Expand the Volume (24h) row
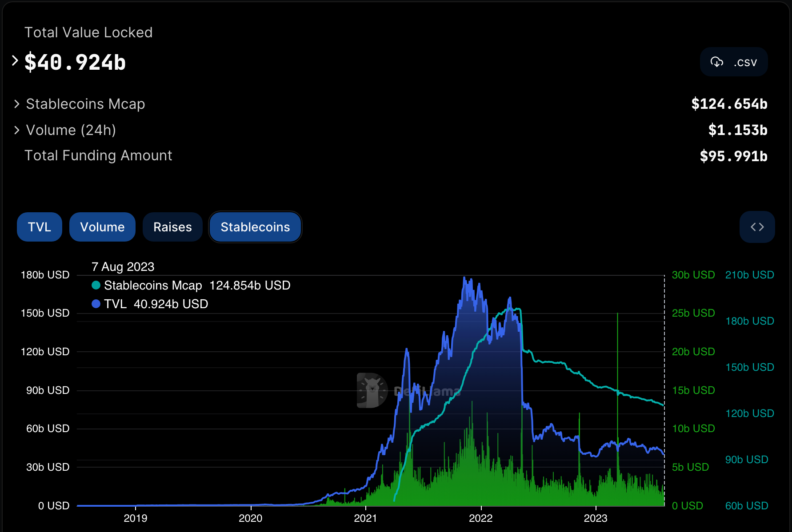792x532 pixels. coord(17,130)
